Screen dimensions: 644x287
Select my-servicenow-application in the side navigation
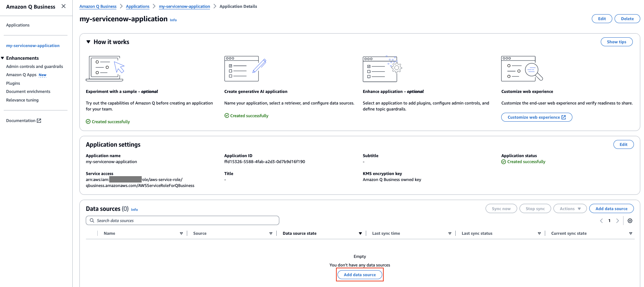point(33,46)
